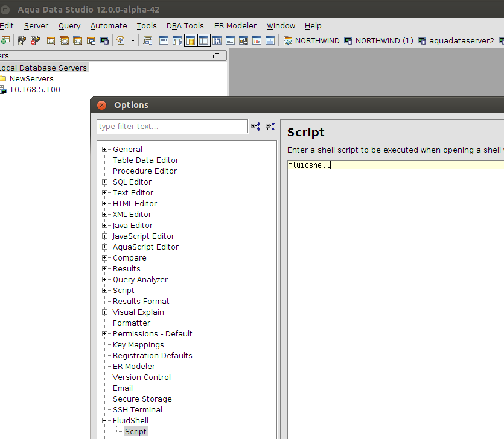Select Local Database Servers root node
Screen dimensions: 504x439
(x=43, y=68)
